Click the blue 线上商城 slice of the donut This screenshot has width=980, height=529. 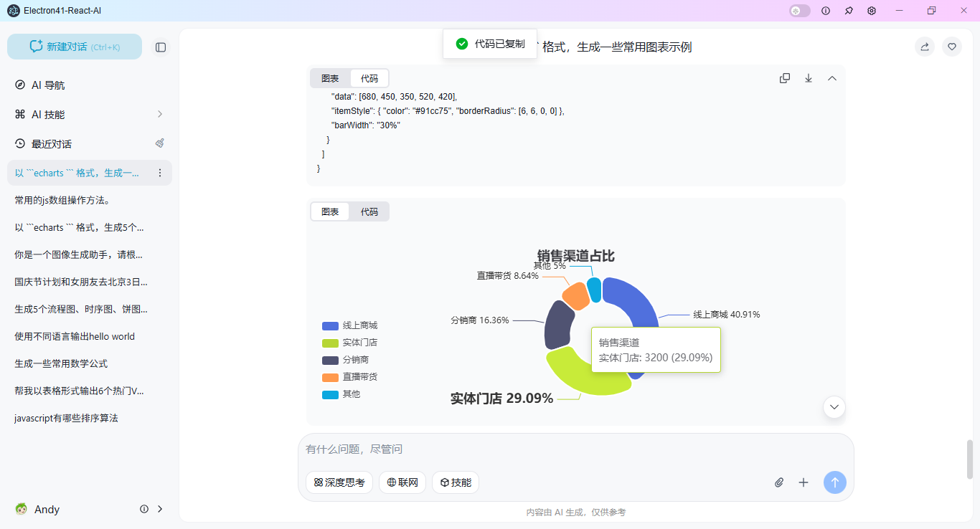[x=636, y=302]
